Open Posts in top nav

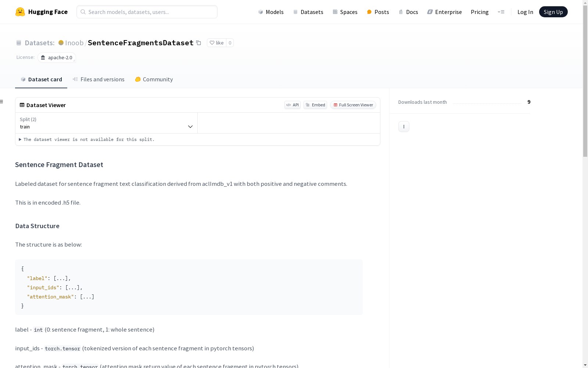click(378, 12)
